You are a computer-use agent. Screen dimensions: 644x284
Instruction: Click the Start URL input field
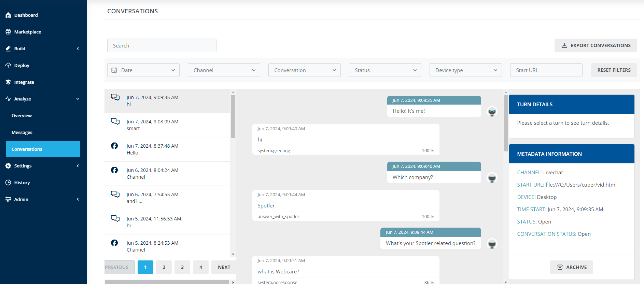(546, 70)
